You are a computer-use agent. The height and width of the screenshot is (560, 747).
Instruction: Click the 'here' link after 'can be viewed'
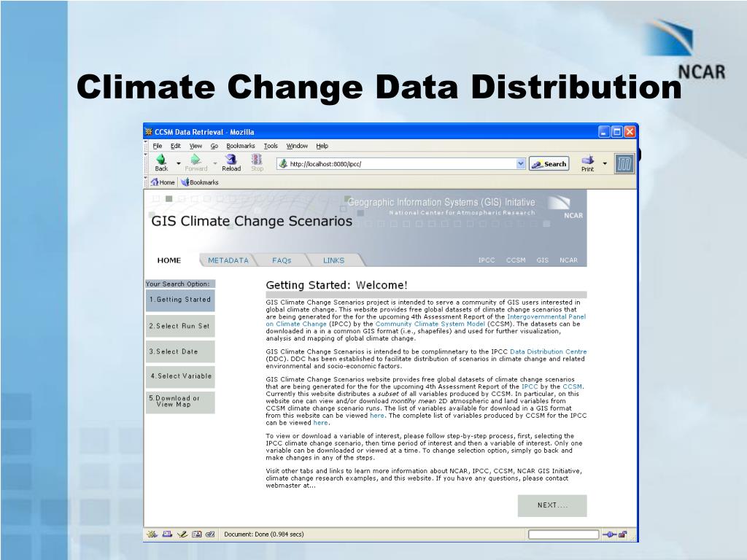(320, 423)
